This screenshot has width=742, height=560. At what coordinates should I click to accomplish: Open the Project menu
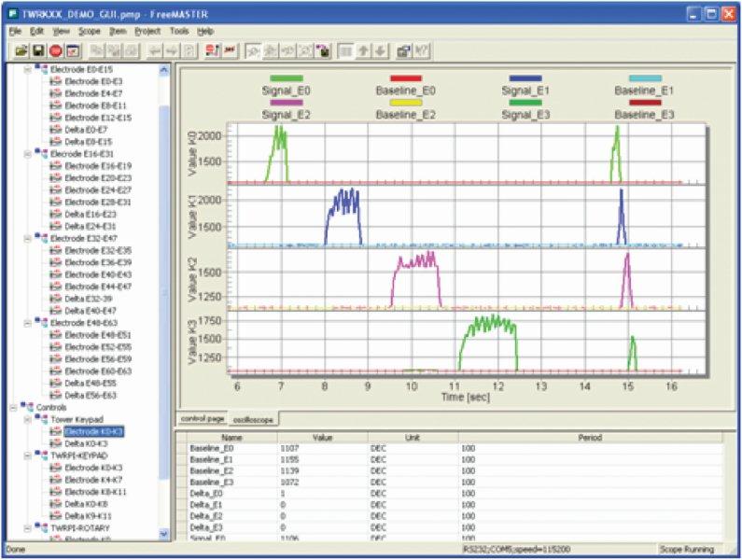tap(147, 31)
